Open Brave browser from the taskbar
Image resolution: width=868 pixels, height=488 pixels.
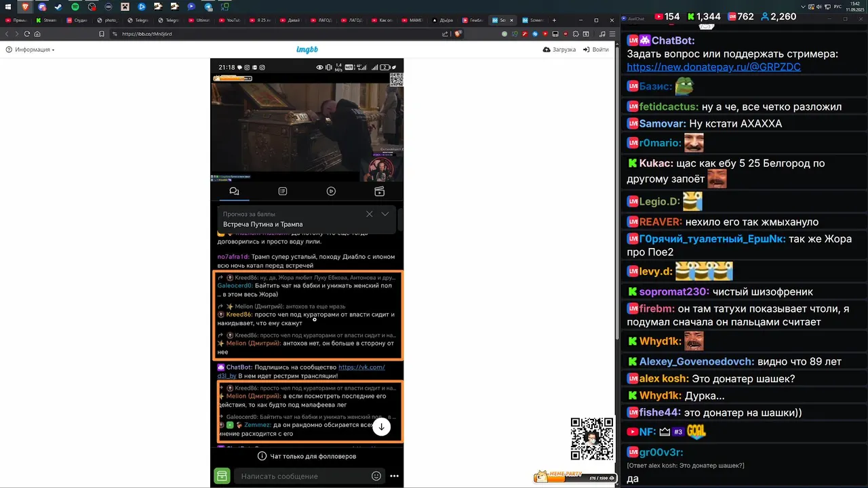coord(26,7)
